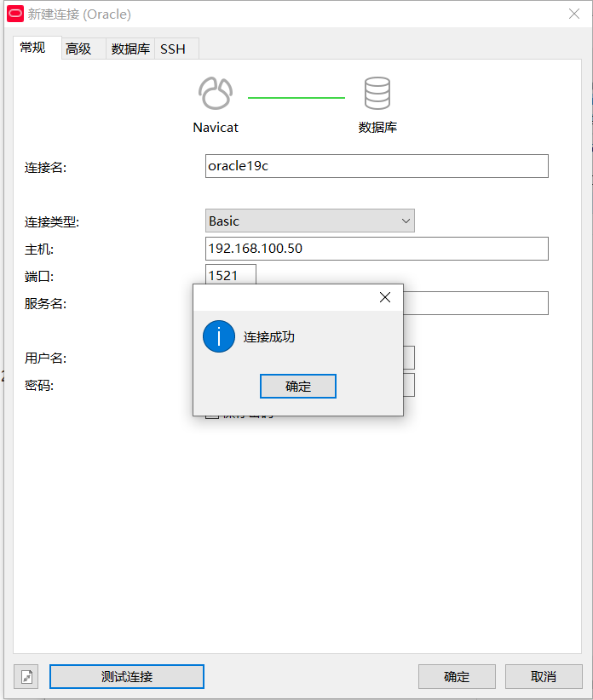Click the 测试连接 button

[127, 676]
